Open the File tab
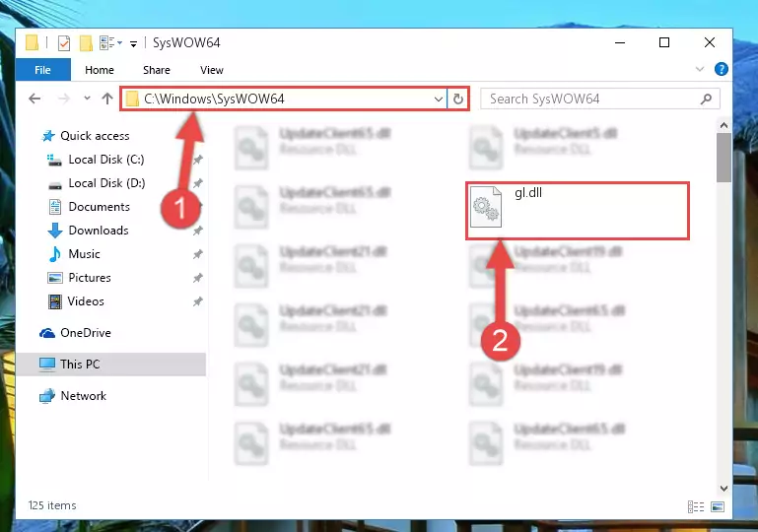The height and width of the screenshot is (532, 758). click(x=43, y=70)
